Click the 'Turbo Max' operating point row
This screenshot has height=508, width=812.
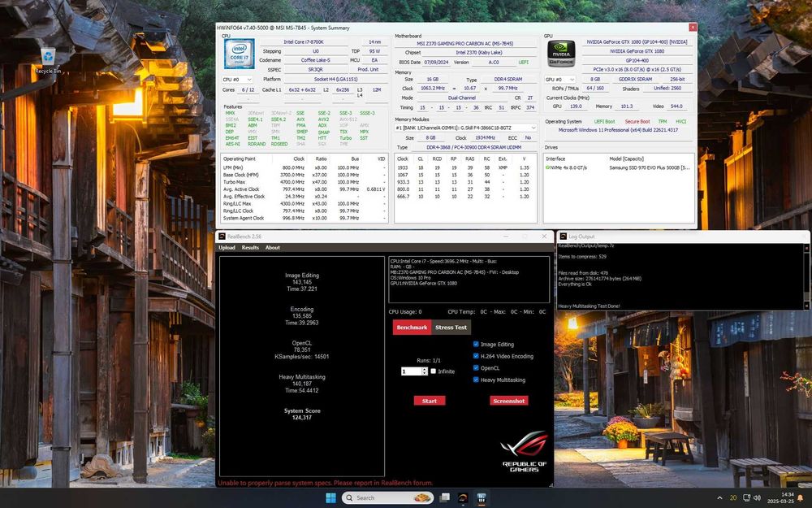point(304,182)
